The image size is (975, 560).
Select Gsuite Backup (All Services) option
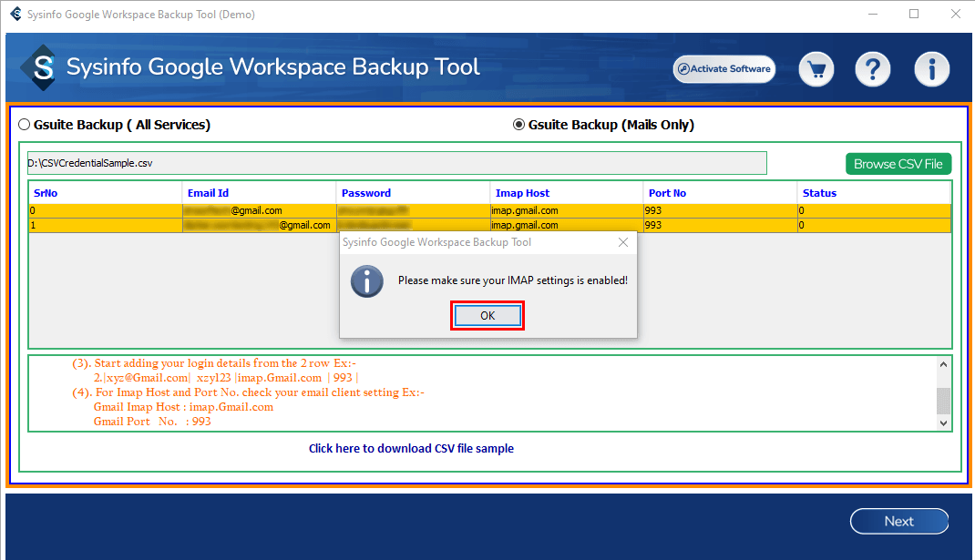(x=25, y=125)
